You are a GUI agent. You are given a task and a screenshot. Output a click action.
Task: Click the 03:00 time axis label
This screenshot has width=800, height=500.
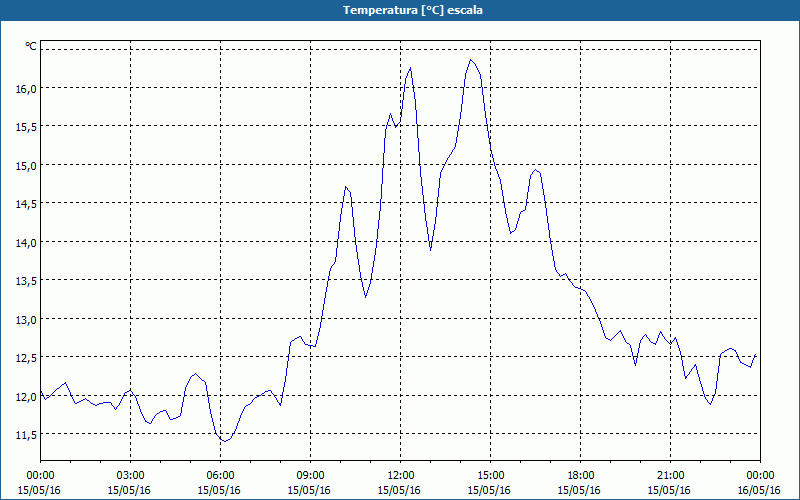coord(130,476)
